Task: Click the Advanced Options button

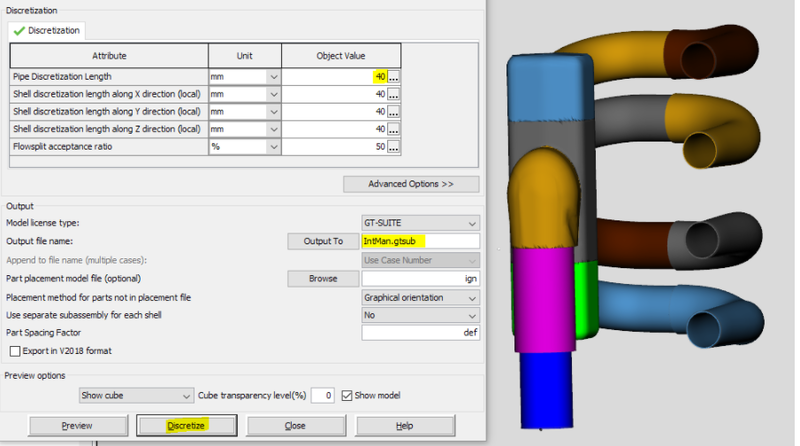Action: [x=411, y=184]
